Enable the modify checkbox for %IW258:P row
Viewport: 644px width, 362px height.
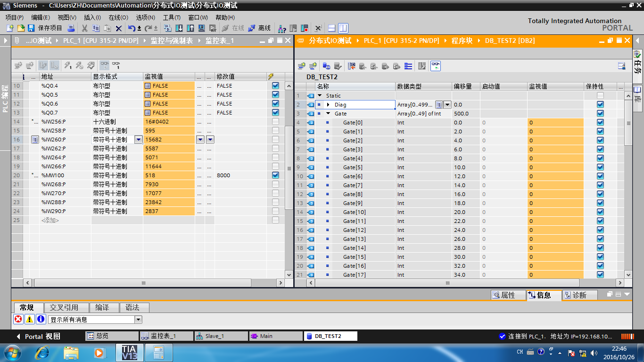275,131
